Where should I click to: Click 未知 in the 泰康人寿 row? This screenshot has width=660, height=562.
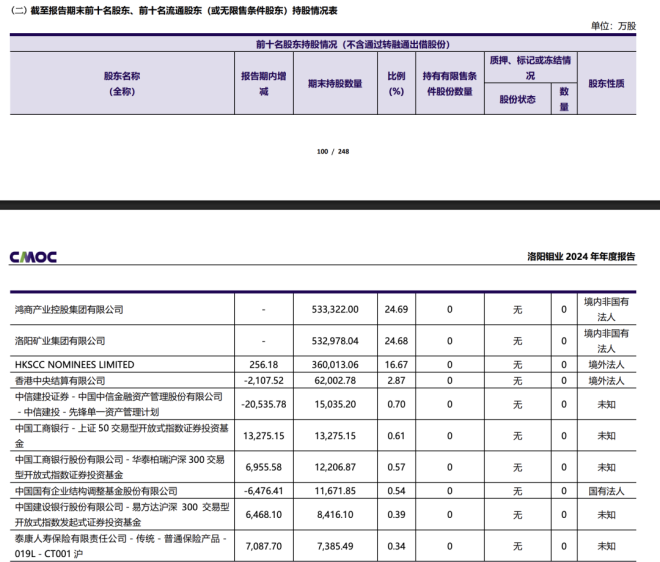[606, 546]
